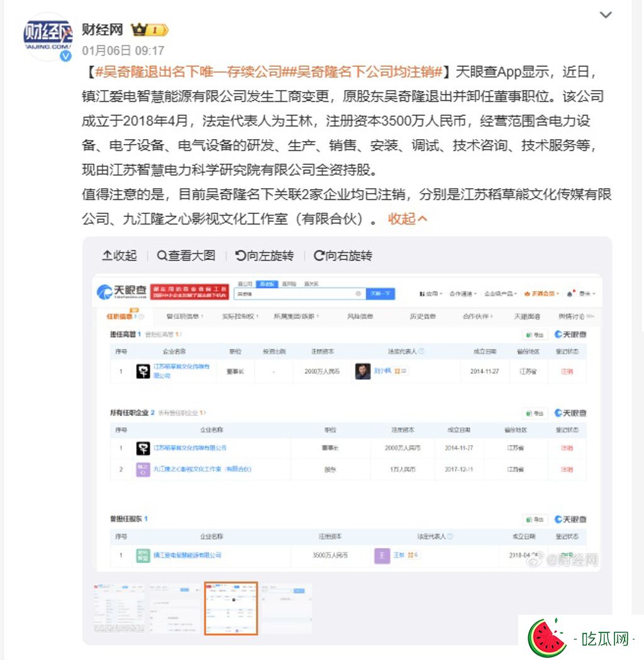
Task: Click the blue verified badge on avatar
Action: click(x=65, y=56)
